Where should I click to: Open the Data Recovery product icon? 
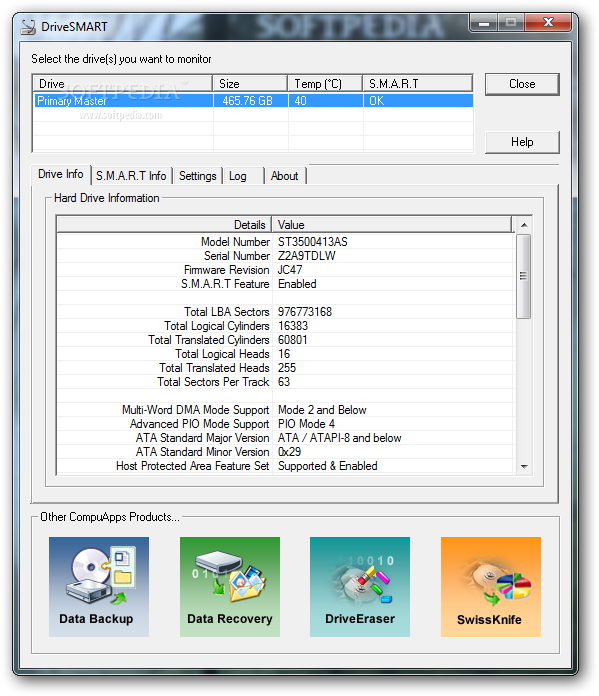pyautogui.click(x=230, y=587)
